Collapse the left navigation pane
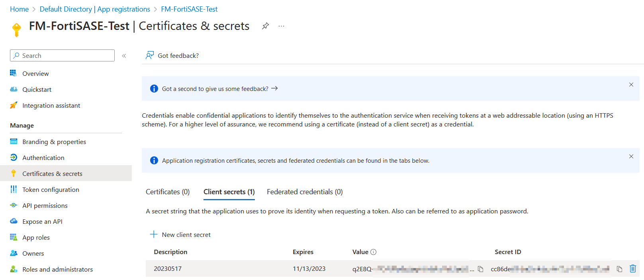Screen dimensions: 644x280 tap(124, 55)
